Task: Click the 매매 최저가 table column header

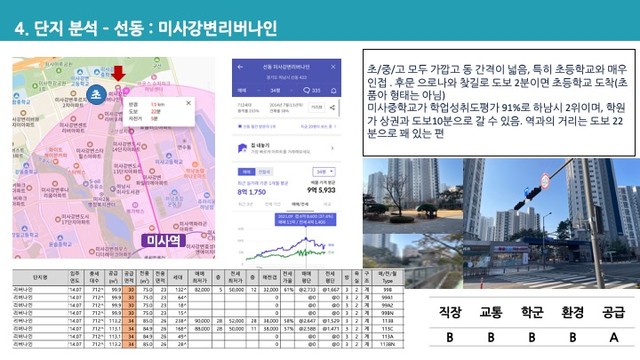Action: (x=201, y=278)
